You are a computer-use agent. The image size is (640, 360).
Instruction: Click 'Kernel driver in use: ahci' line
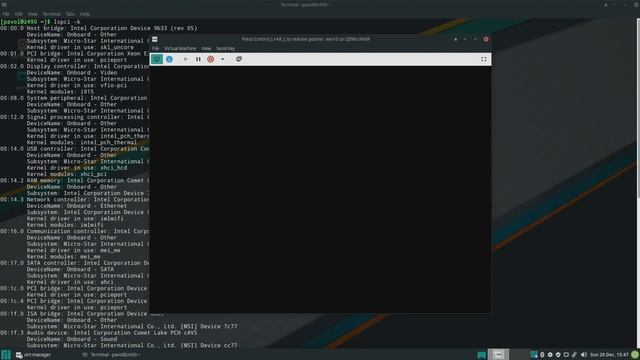[x=70, y=282]
